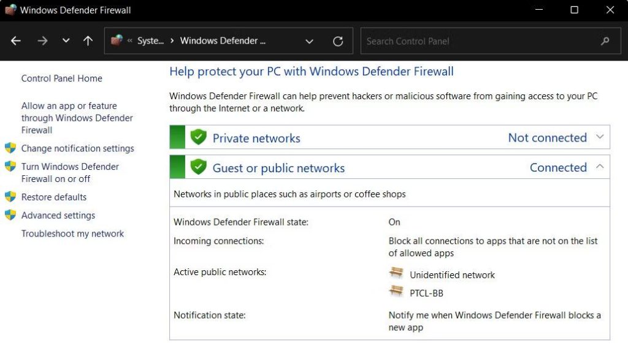
Task: Expand the Private networks section
Action: tap(600, 137)
